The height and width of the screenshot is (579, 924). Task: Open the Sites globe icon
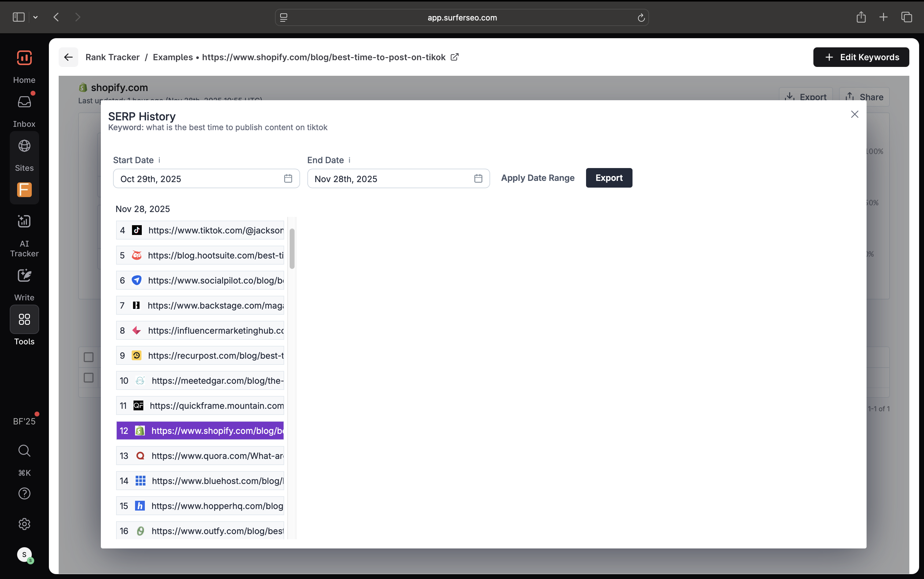point(24,146)
